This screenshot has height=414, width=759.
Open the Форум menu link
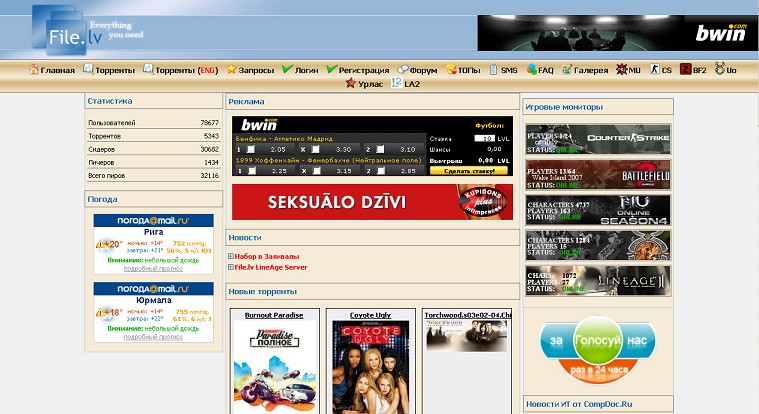[424, 70]
